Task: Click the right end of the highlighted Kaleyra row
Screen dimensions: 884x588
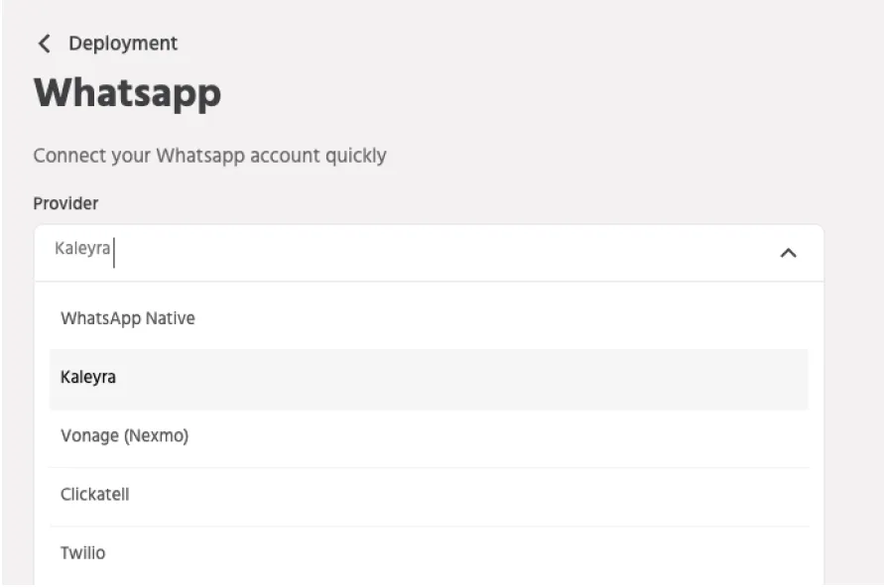Action: [790, 379]
